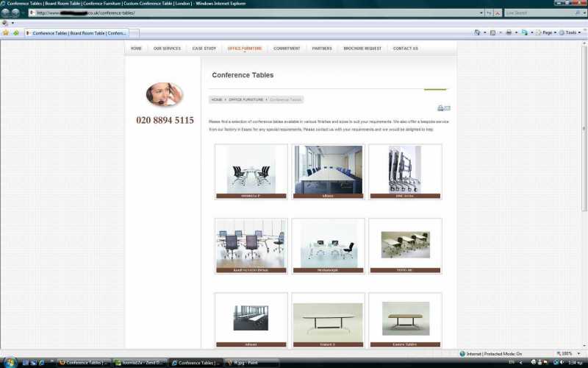The image size is (588, 368).
Task: Click the Live Search input box
Action: coord(539,13)
